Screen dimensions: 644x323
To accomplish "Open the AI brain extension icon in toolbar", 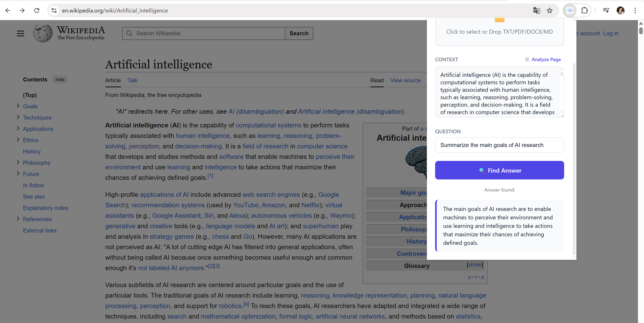I will click(x=570, y=10).
